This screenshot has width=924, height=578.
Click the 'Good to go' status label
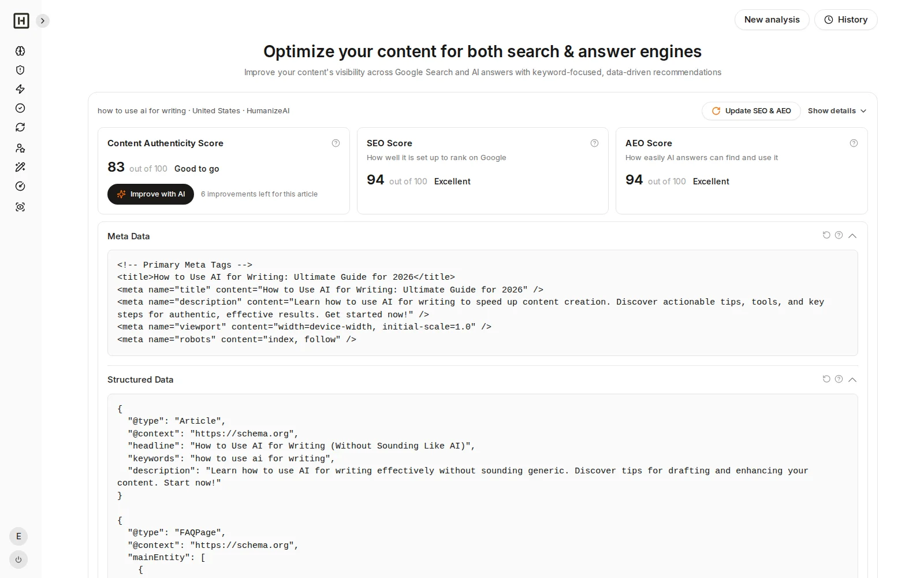point(197,169)
